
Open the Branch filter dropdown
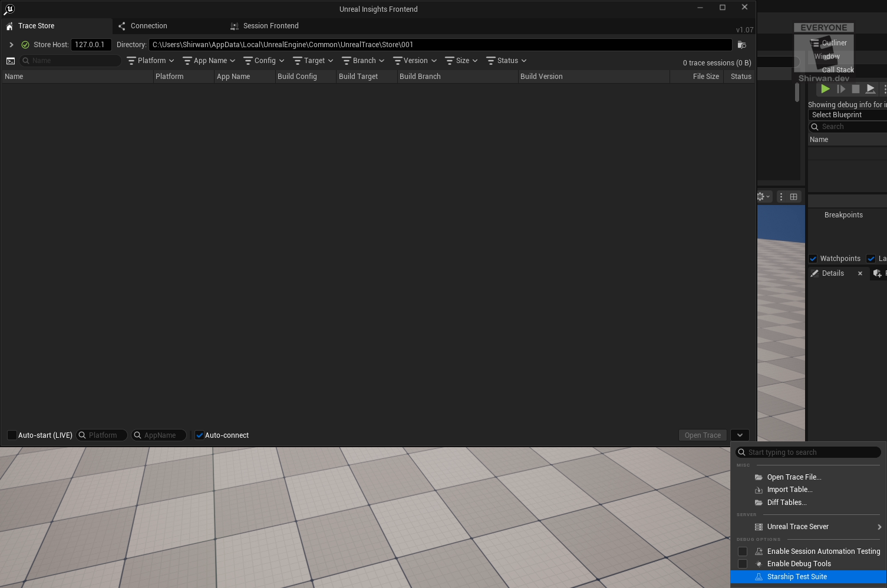(x=363, y=61)
